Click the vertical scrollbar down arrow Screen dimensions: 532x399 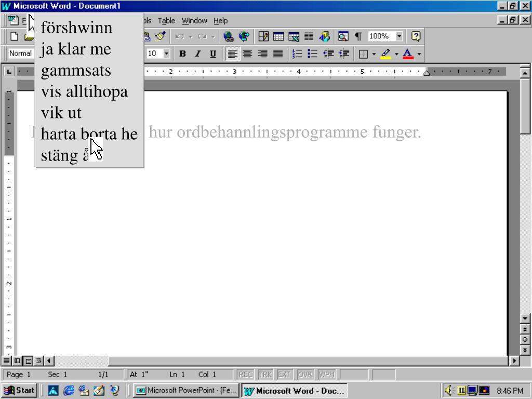525,318
